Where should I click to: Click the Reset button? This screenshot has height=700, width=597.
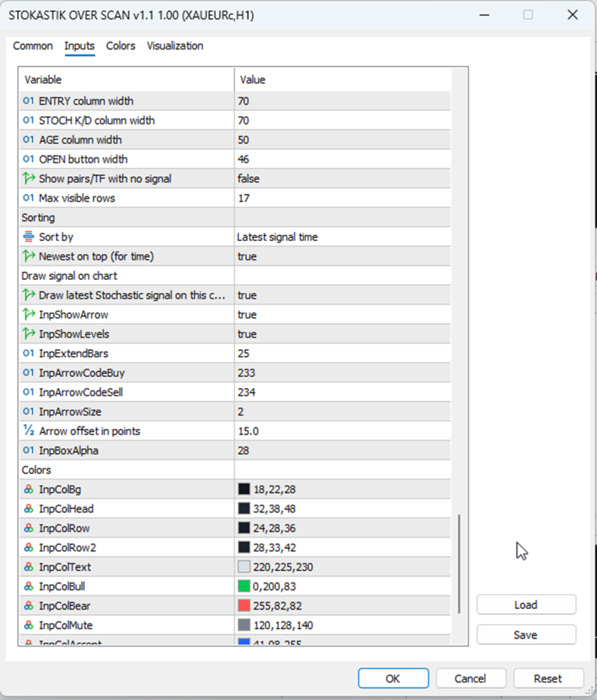(x=548, y=678)
